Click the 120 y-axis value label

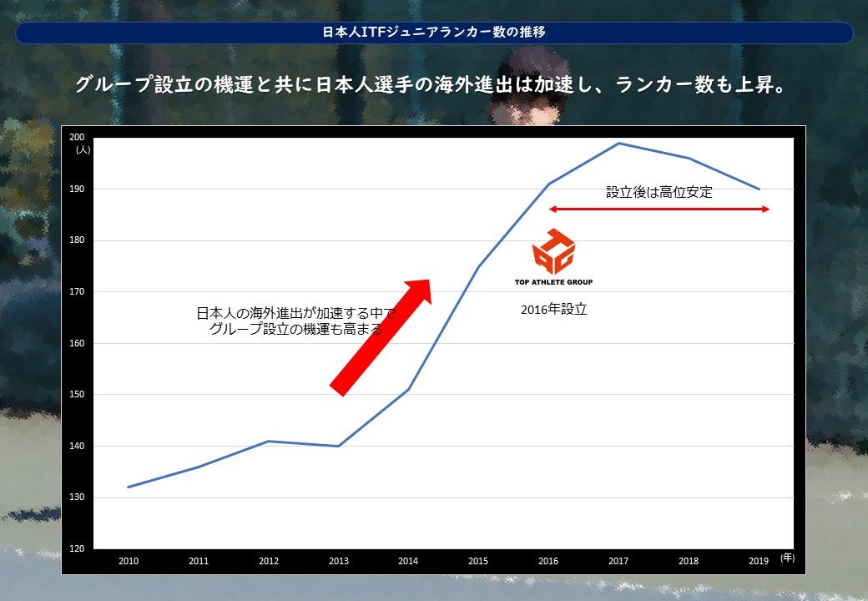coord(77,548)
